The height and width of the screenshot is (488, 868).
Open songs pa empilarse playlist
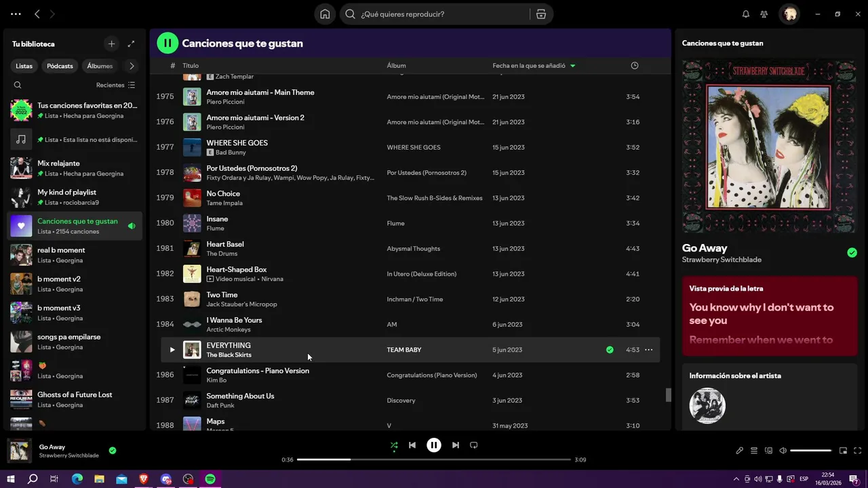coord(75,342)
